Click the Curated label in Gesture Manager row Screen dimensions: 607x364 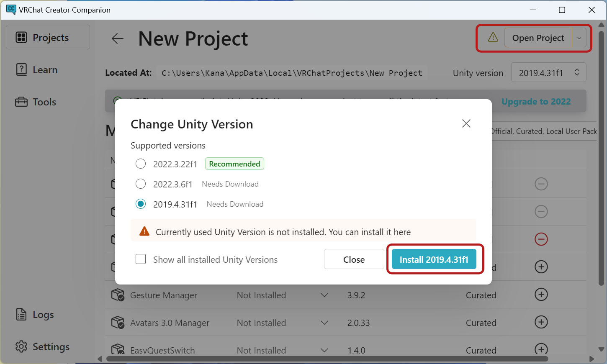pyautogui.click(x=481, y=295)
